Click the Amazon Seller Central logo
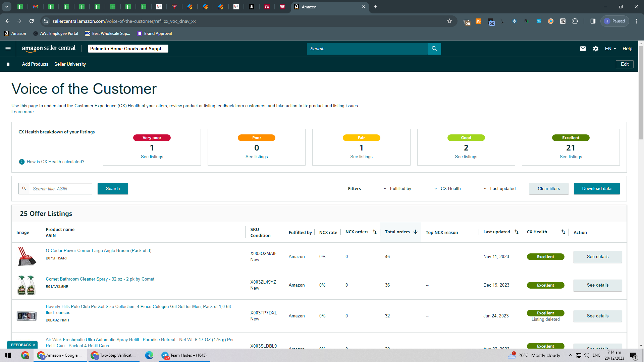This screenshot has width=644, height=362. point(49,49)
